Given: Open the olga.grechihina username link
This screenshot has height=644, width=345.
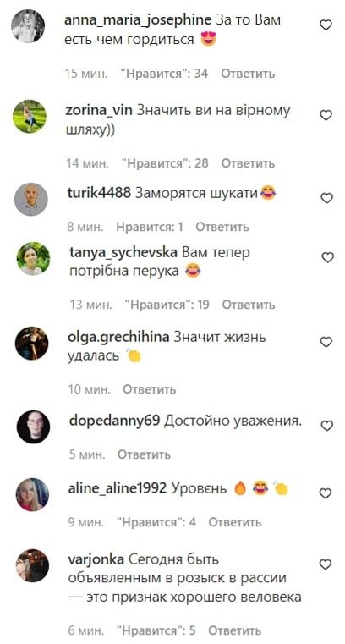Looking at the screenshot, I should coord(118,337).
